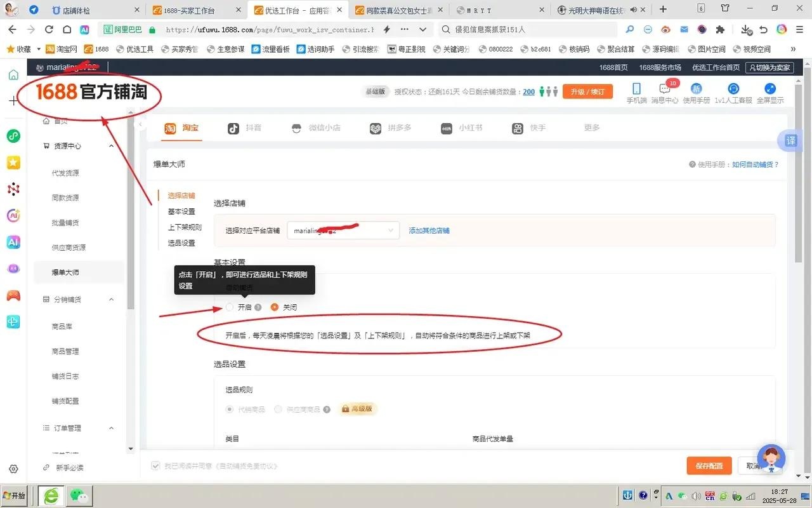Jump to 选品设置 section anchor
The width and height of the screenshot is (812, 508).
181,243
